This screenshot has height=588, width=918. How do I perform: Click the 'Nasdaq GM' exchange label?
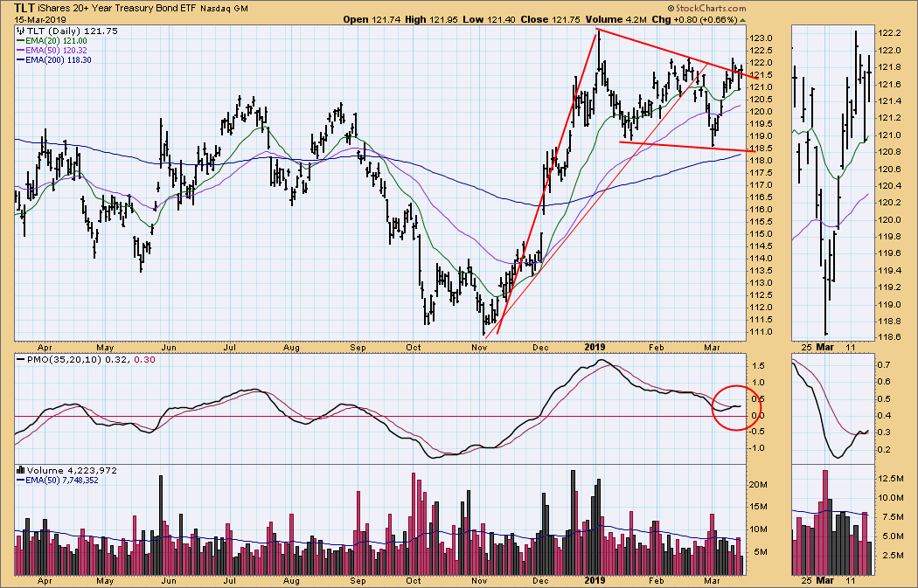coord(224,9)
